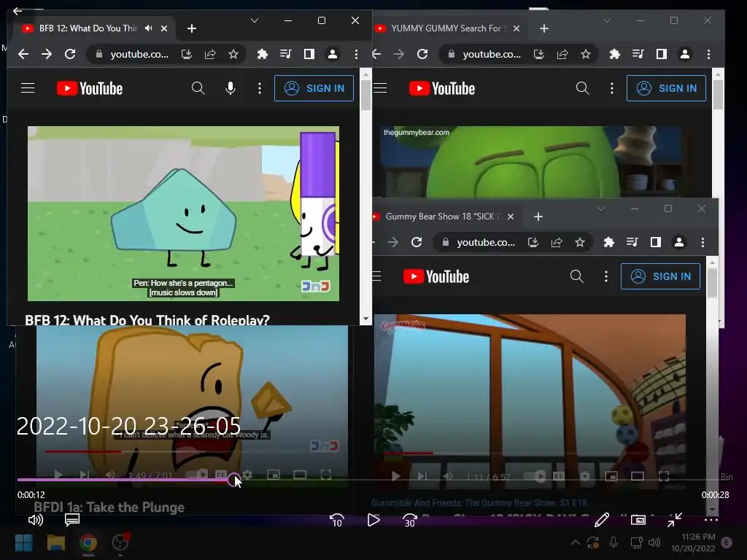
Task: Expand tab search in Gummy Bear Show window
Action: pos(601,209)
